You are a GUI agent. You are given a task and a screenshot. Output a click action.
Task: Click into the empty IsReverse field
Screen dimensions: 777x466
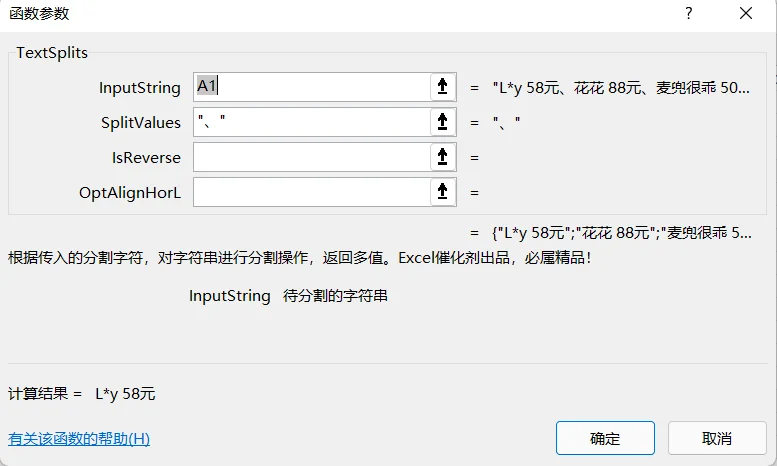pos(312,157)
